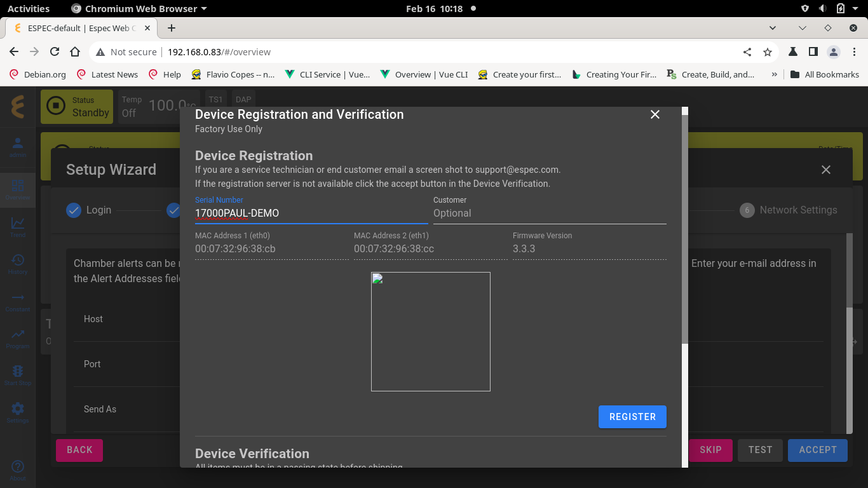Open the DAP status tab
The image size is (868, 488).
pyautogui.click(x=243, y=99)
